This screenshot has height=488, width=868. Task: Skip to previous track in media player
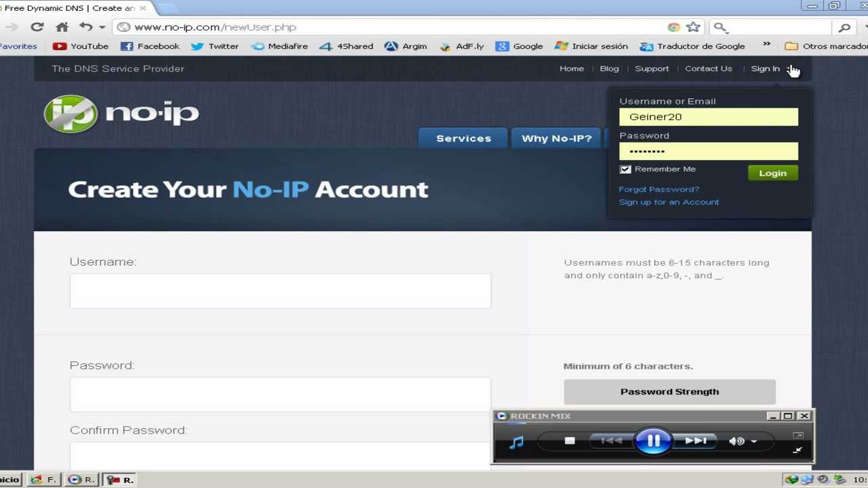pyautogui.click(x=612, y=441)
